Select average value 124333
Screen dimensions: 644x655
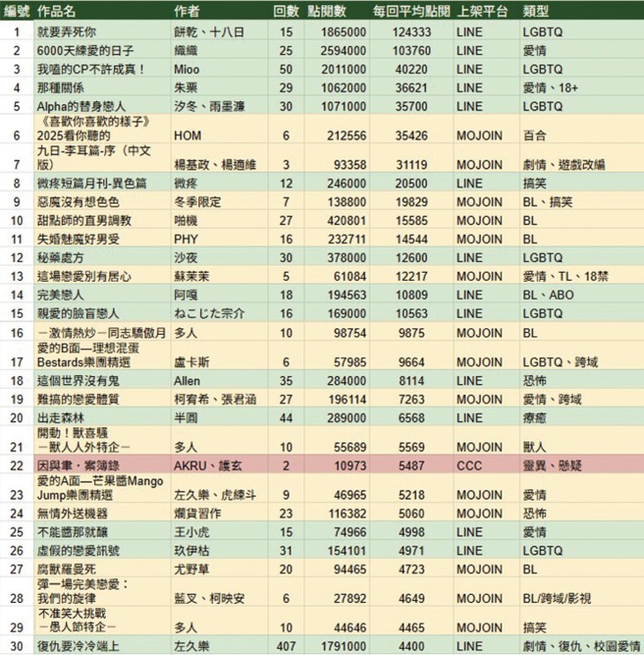(x=412, y=32)
